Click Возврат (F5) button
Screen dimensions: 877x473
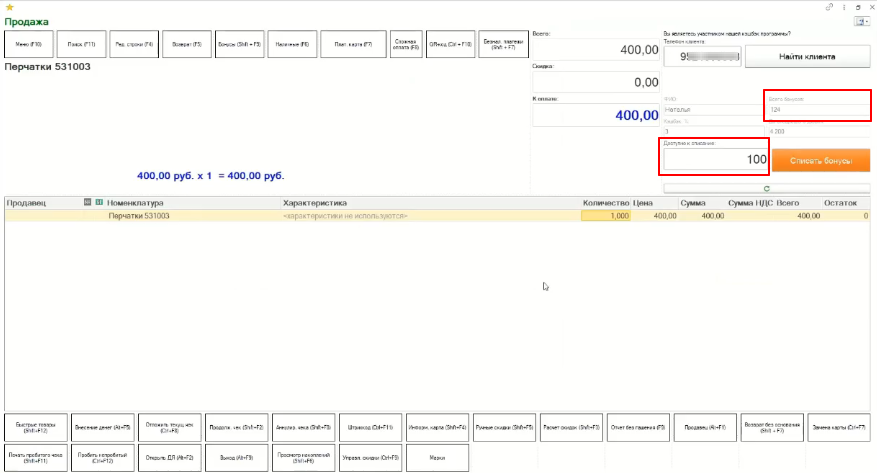tap(187, 44)
